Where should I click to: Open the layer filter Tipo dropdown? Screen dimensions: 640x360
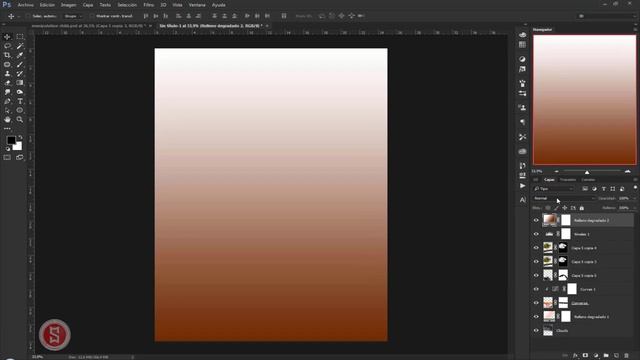coord(553,189)
